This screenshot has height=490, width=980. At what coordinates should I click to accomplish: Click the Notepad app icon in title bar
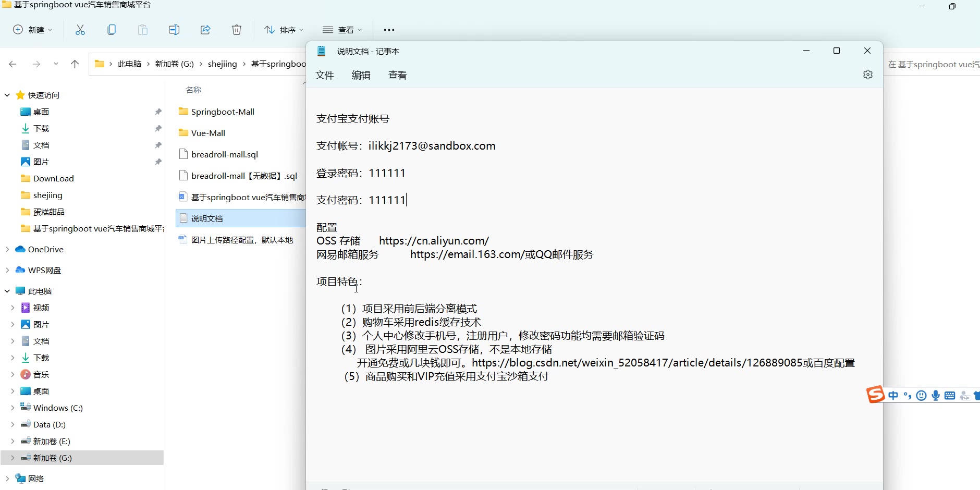point(322,51)
